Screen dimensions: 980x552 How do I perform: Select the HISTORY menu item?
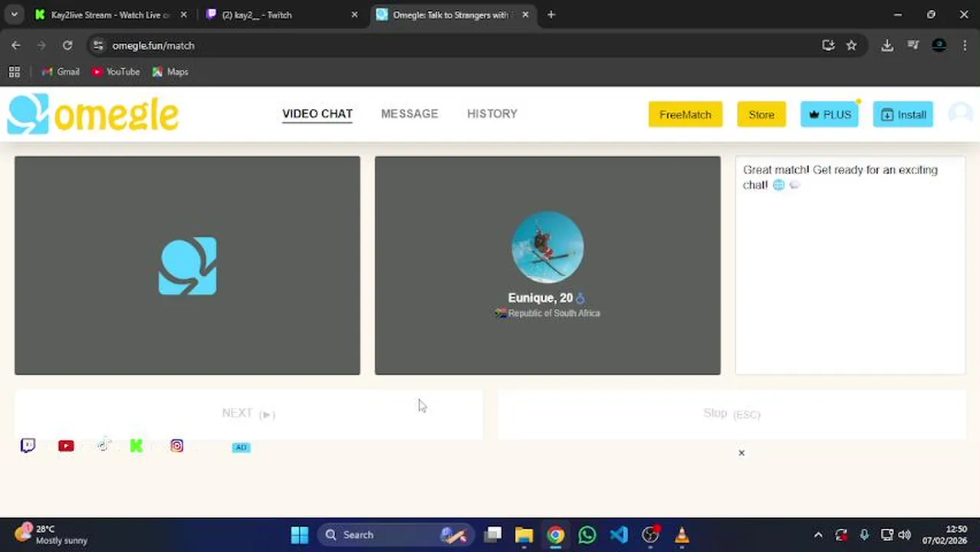click(492, 113)
